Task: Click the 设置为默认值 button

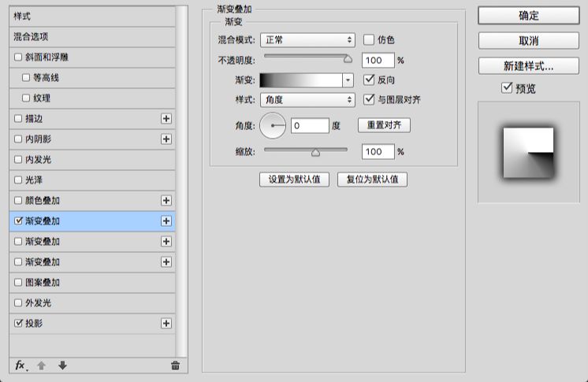Action: tap(294, 180)
